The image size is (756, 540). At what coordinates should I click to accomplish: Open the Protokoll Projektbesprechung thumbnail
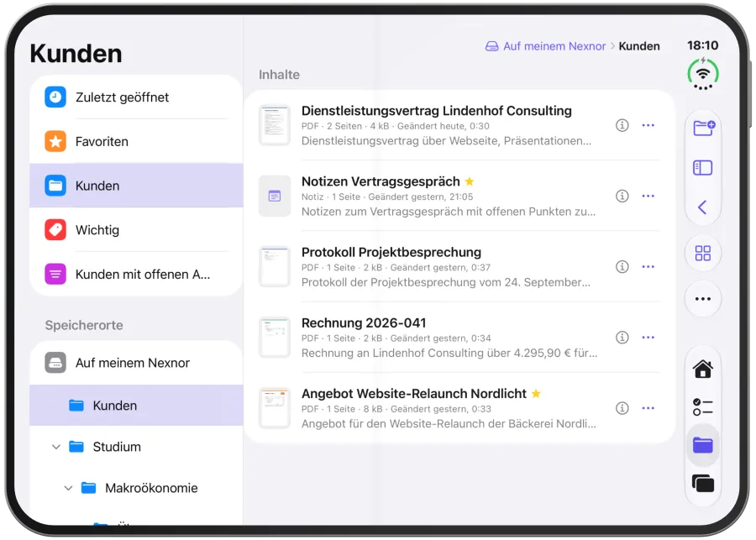(x=275, y=266)
